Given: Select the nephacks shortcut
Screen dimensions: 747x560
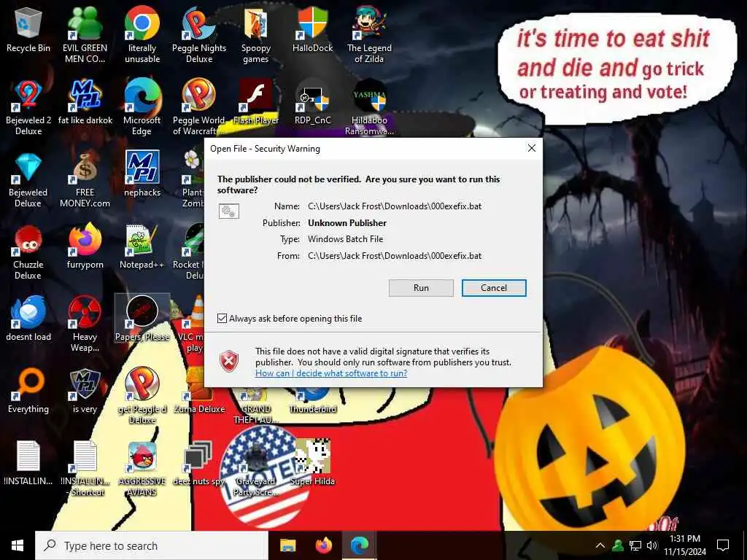Looking at the screenshot, I should pyautogui.click(x=142, y=172).
